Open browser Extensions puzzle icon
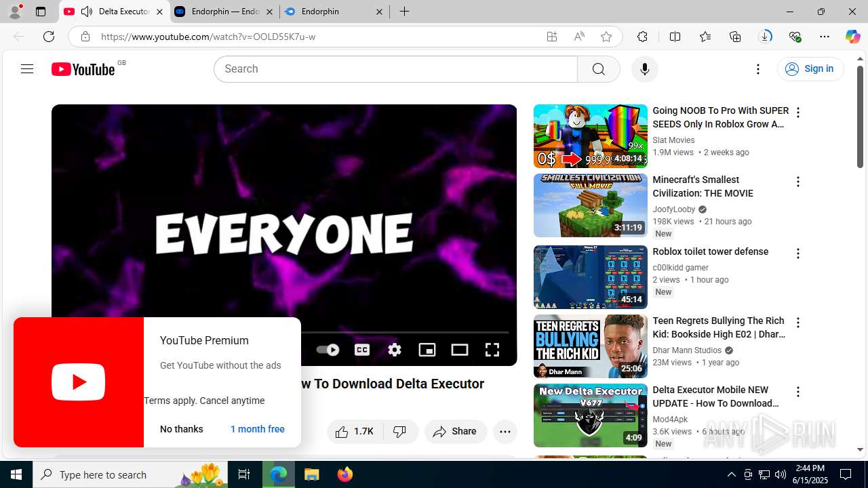 coord(642,37)
